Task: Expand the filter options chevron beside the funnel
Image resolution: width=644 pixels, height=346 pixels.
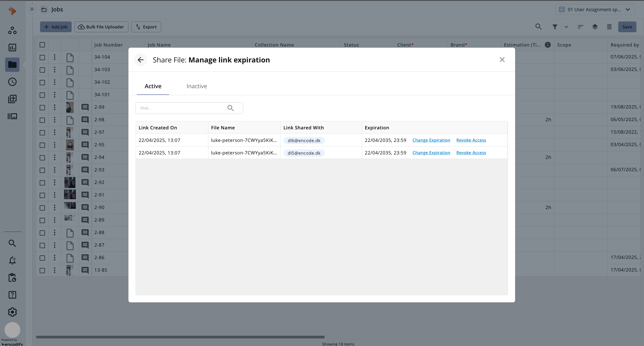Action: 566,27
